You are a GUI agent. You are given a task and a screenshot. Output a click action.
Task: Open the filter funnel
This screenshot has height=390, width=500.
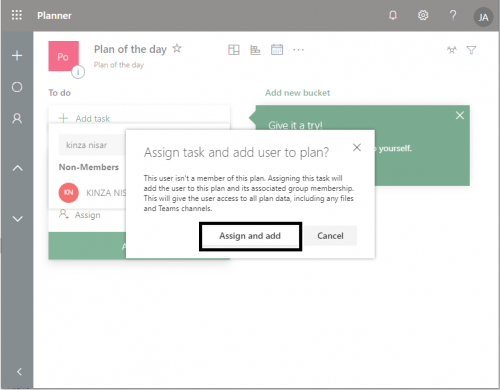[471, 50]
